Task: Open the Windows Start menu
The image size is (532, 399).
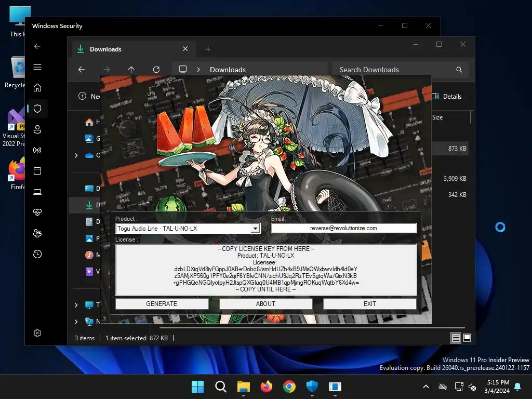Action: [197, 387]
